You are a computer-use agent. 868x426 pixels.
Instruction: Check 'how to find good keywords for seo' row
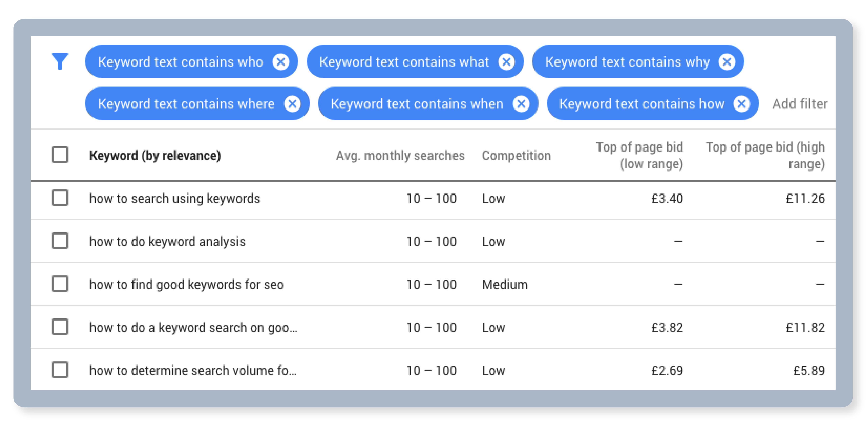click(x=60, y=284)
